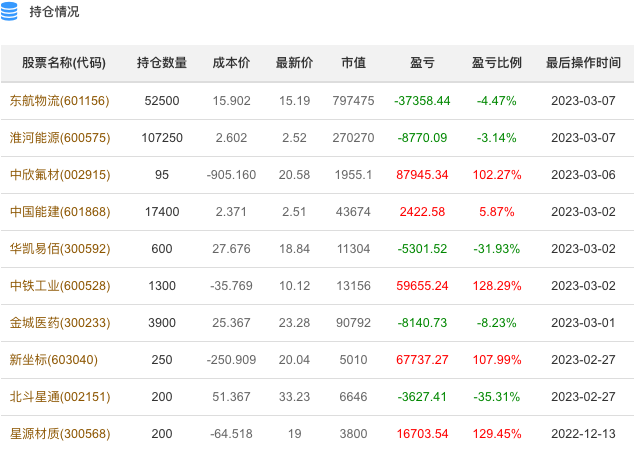Click the blue database stack icon

pos(9,11)
